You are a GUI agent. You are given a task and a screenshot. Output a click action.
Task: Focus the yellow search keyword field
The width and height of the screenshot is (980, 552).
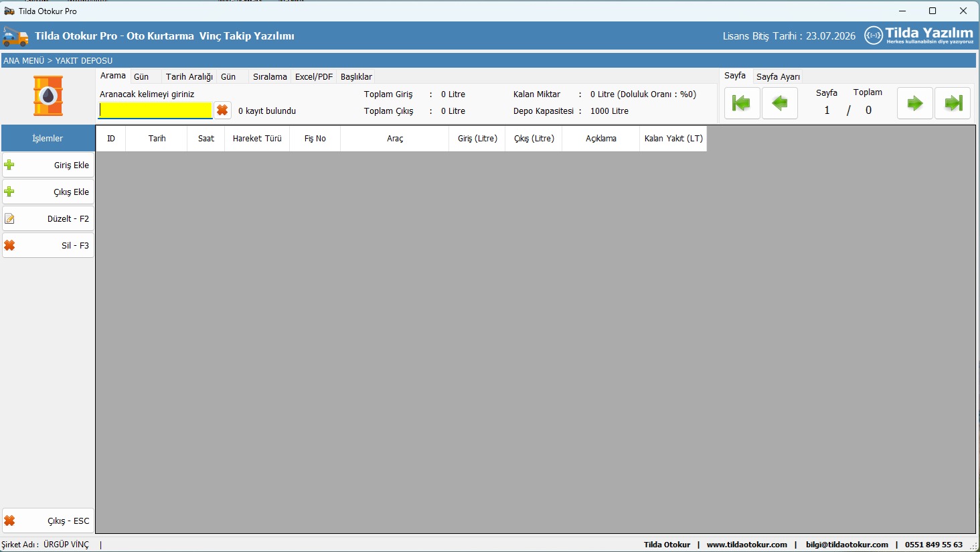point(155,111)
